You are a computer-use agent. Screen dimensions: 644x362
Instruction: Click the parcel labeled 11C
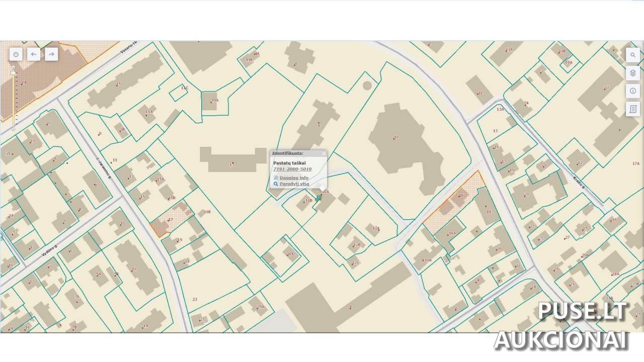click(x=184, y=88)
